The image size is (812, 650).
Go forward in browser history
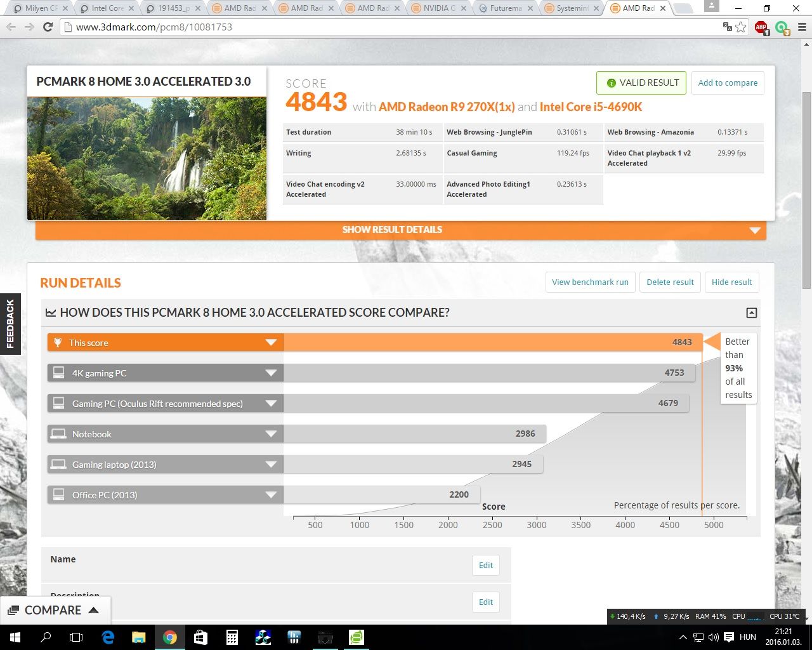pos(29,27)
